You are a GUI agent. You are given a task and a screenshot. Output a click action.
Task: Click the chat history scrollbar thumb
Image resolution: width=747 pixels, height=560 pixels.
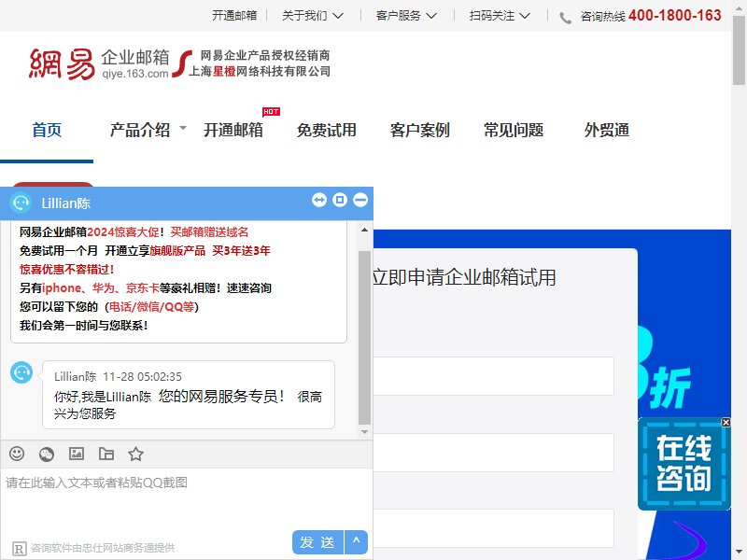(x=364, y=337)
